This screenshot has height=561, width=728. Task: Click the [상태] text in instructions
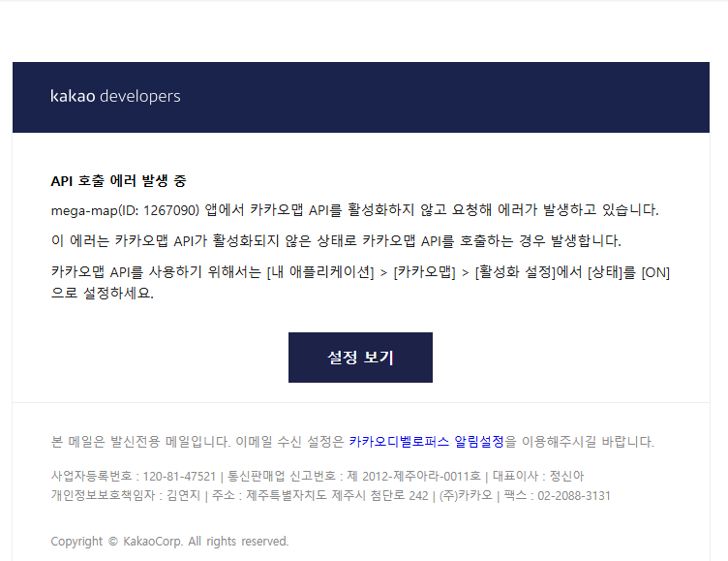608,272
